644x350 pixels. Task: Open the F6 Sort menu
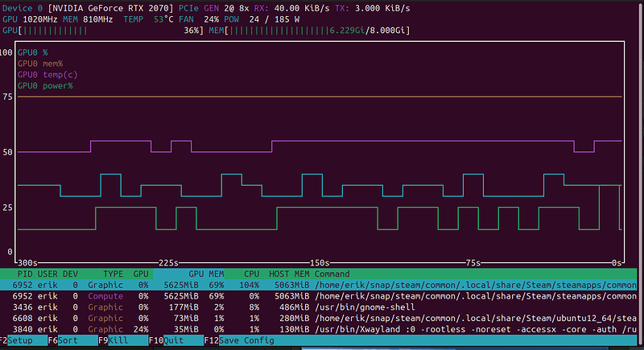72,340
